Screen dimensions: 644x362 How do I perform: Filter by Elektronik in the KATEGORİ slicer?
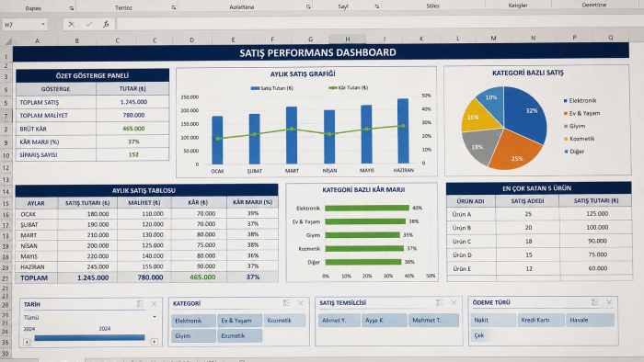point(193,321)
